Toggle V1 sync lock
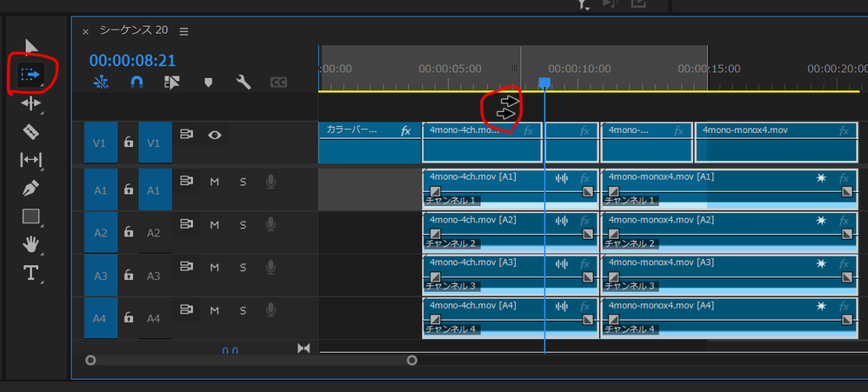 pos(186,135)
